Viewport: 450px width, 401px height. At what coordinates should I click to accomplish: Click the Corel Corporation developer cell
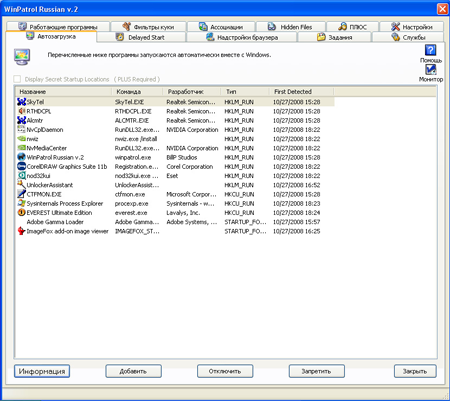tap(190, 167)
